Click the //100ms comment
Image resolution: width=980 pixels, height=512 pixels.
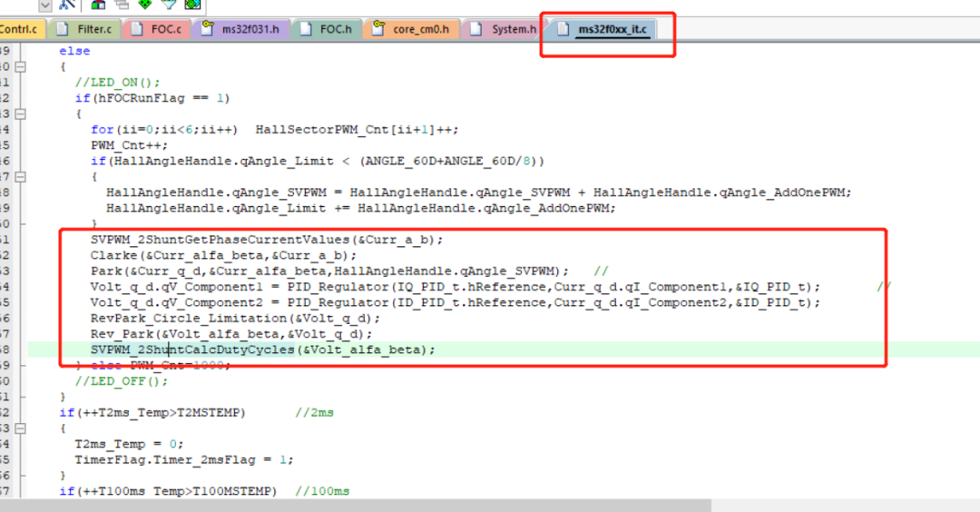tap(322, 491)
